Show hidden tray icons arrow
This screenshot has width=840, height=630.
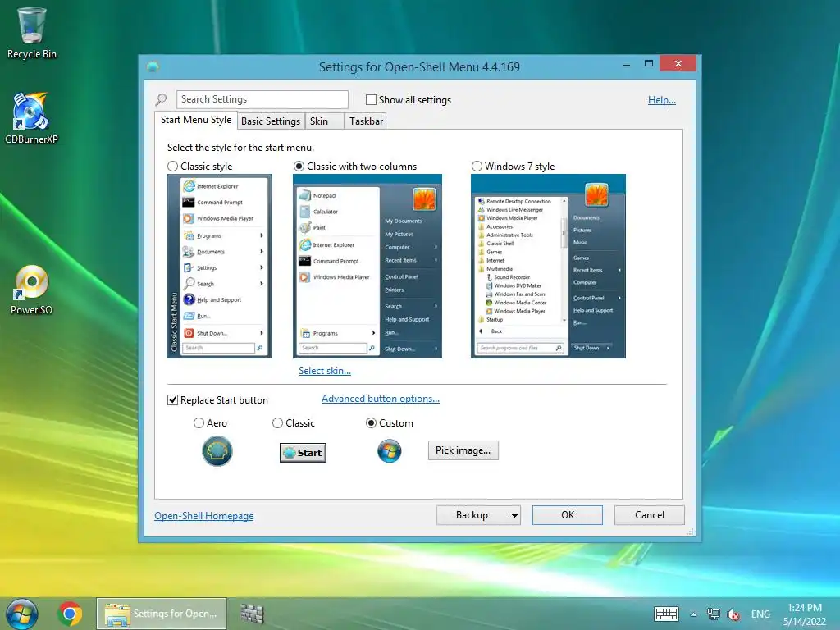[x=693, y=614]
